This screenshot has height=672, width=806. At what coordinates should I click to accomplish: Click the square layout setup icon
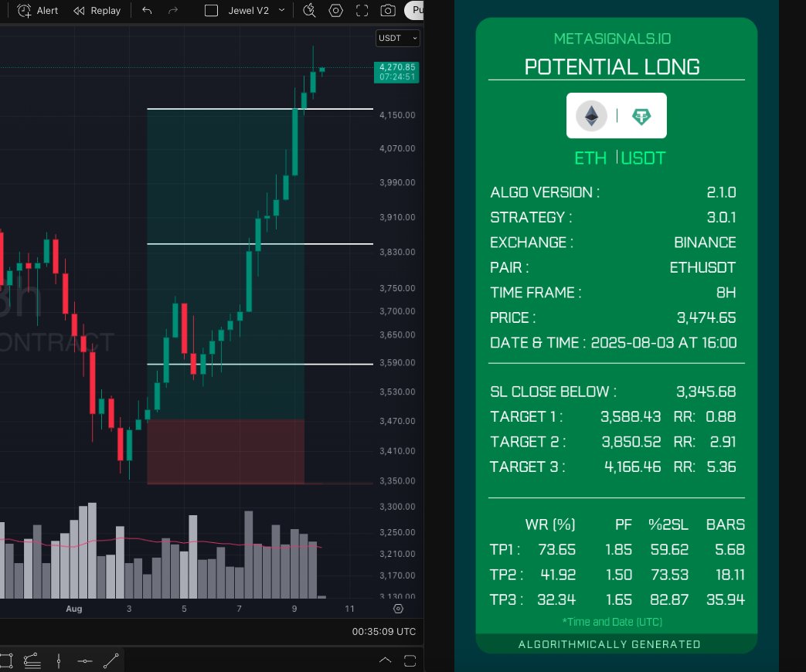[x=211, y=10]
